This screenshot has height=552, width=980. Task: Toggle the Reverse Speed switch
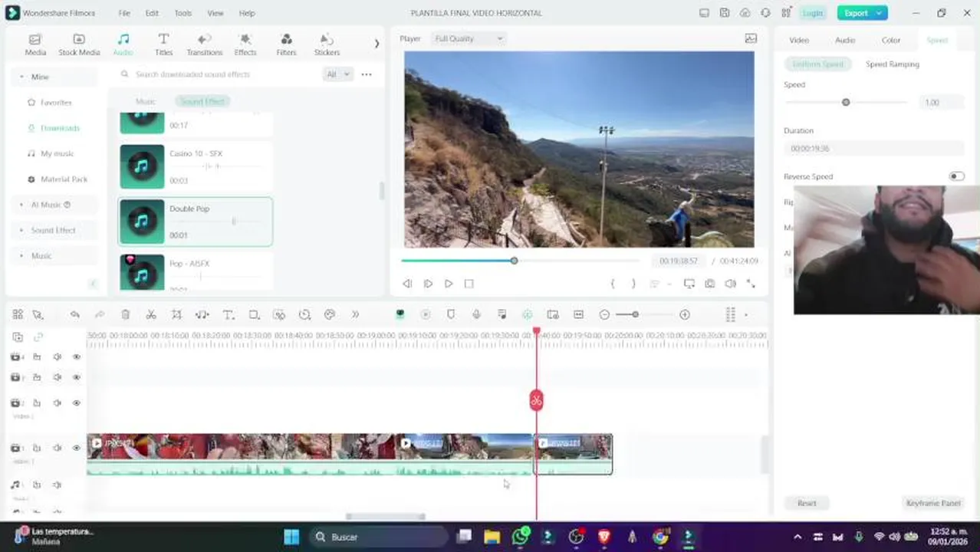[956, 176]
